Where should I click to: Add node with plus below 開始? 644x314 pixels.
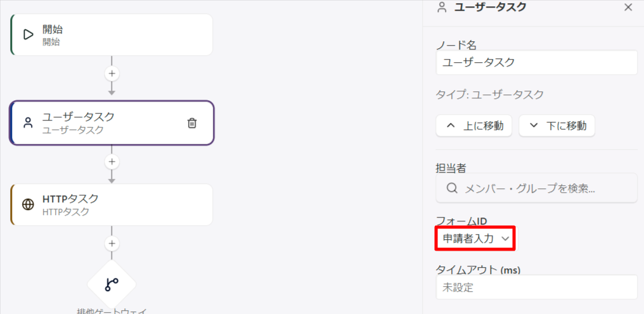(x=112, y=74)
